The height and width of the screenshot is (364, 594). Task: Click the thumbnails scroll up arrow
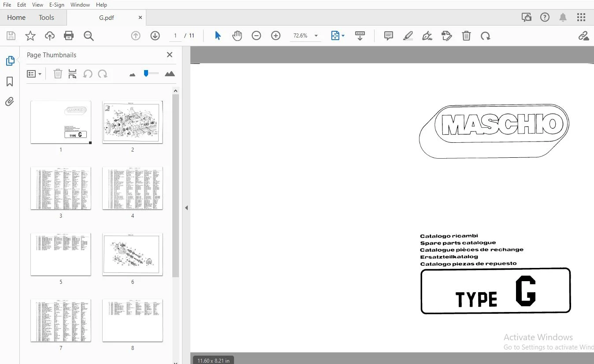click(175, 91)
